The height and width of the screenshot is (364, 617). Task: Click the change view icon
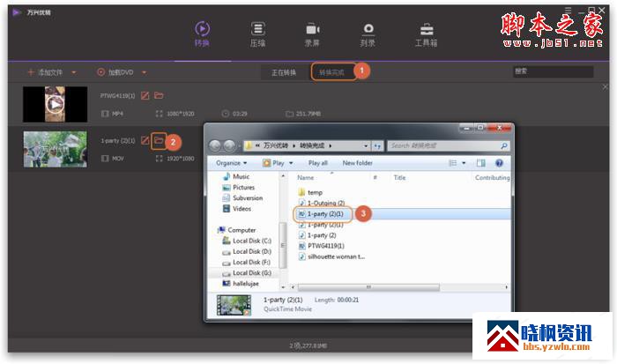[x=453, y=163]
